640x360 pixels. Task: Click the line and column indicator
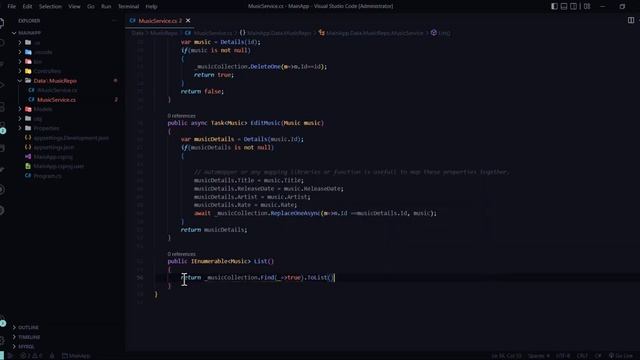pyautogui.click(x=506, y=356)
